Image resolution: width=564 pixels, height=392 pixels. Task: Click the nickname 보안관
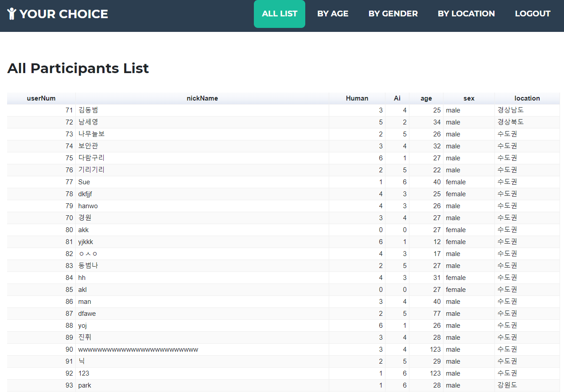click(x=88, y=146)
